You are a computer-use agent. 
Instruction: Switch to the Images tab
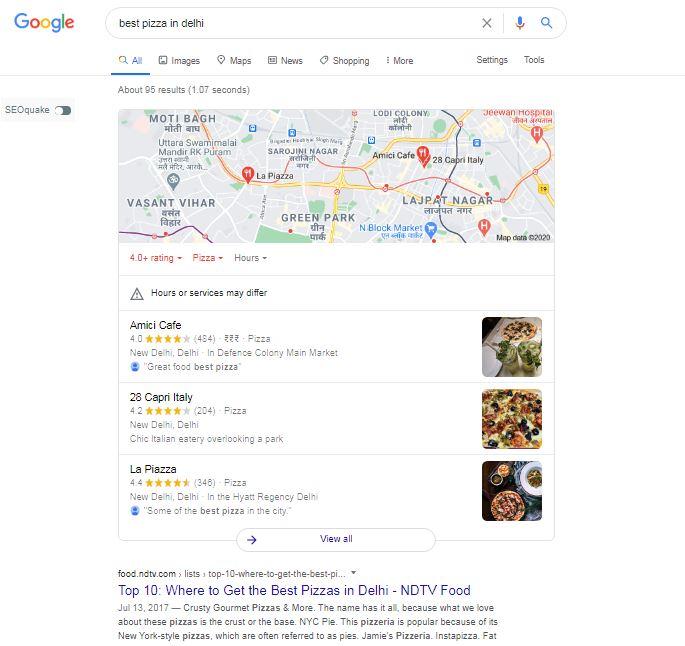coord(179,60)
